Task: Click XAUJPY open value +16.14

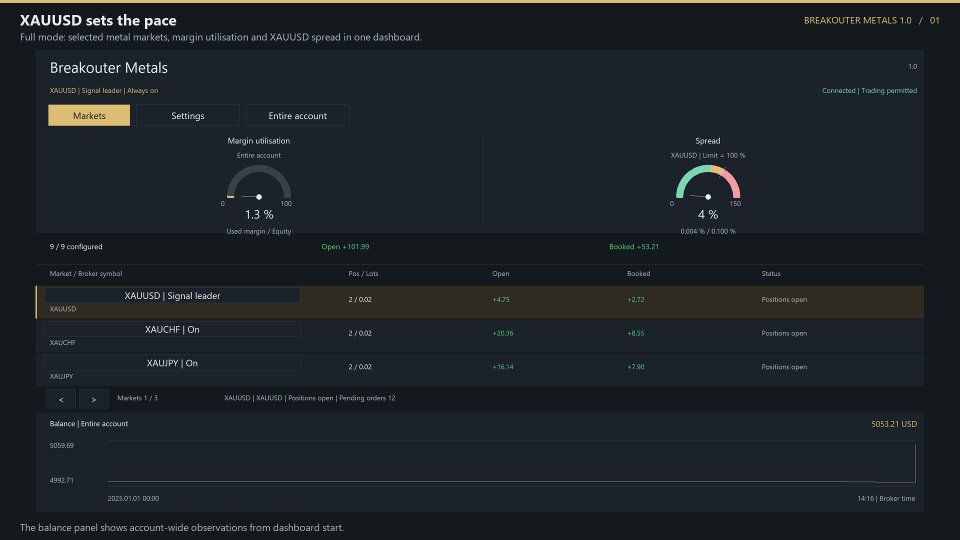Action: tap(503, 367)
